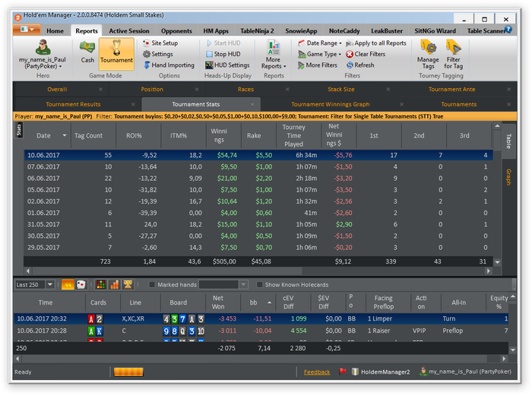Toggle Show Known Holecards checkbox
Screen dimensions: 532x395
click(260, 285)
